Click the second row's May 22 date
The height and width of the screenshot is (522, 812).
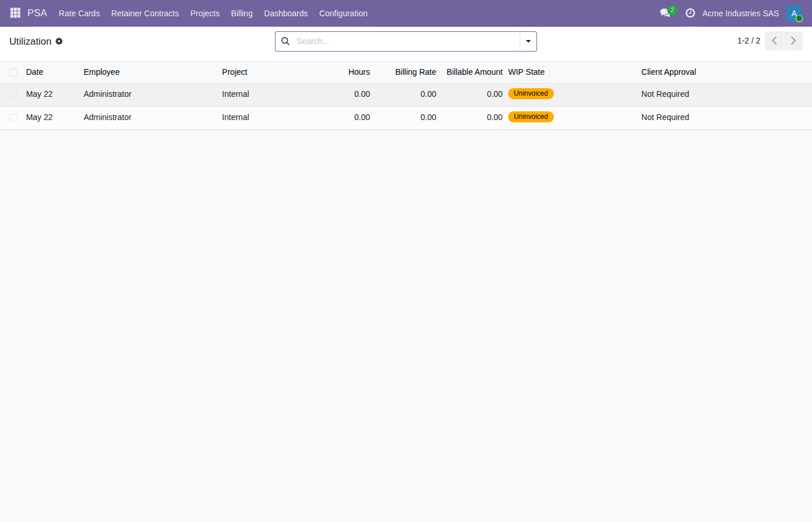coord(39,117)
